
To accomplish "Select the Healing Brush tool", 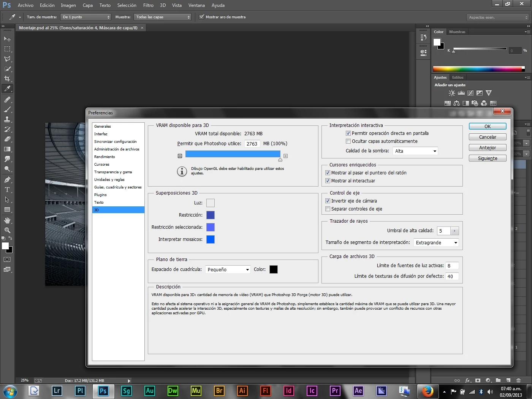I will (x=7, y=100).
